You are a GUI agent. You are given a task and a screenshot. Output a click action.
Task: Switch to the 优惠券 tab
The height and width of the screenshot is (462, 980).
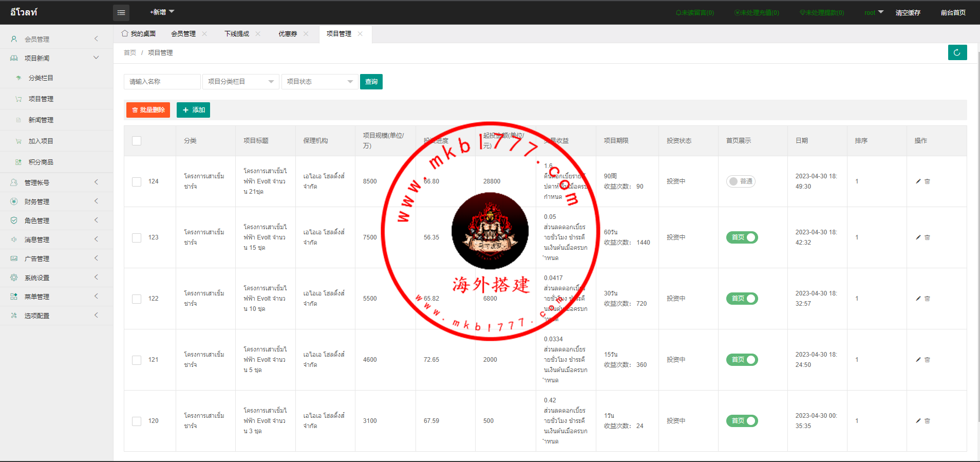[288, 34]
